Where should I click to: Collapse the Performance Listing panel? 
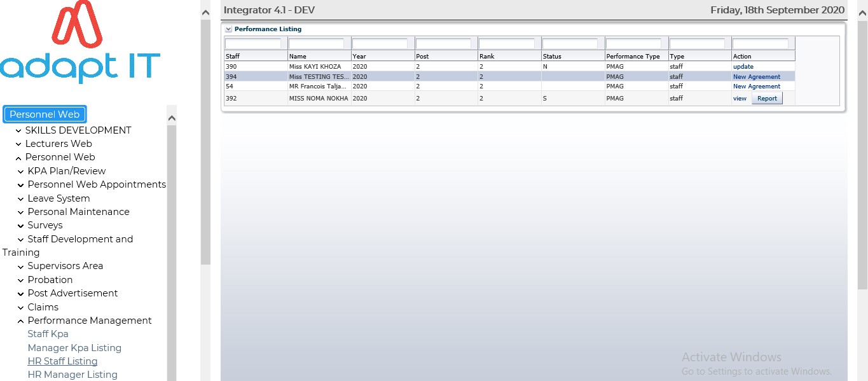(x=228, y=29)
